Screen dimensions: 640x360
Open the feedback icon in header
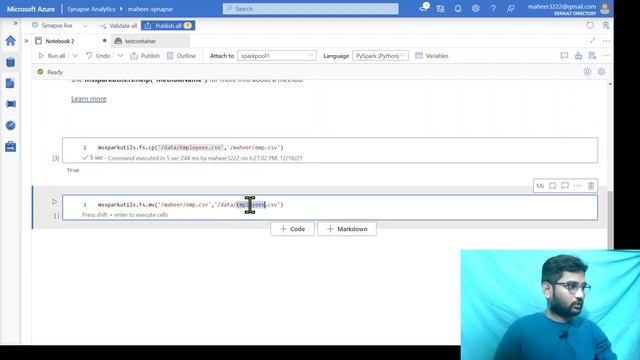coord(511,9)
